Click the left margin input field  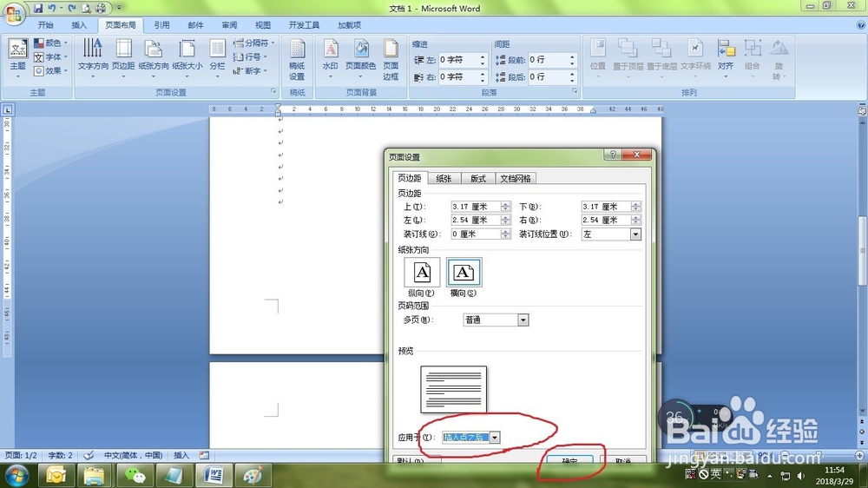(x=476, y=220)
